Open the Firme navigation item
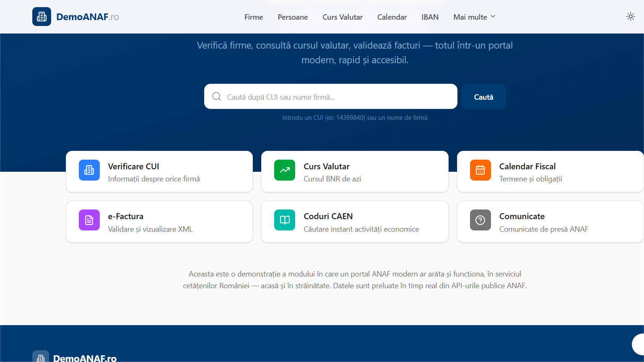Viewport: 644px width, 362px height. click(254, 17)
